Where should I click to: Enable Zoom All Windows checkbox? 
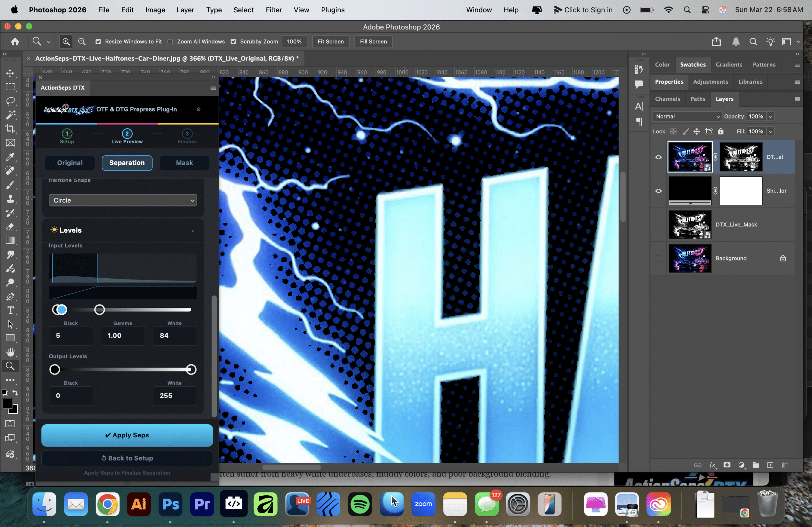pyautogui.click(x=170, y=42)
